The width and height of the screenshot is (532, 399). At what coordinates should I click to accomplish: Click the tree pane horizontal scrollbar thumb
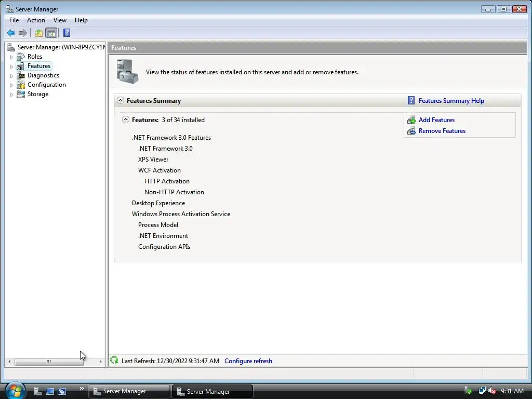pos(49,362)
